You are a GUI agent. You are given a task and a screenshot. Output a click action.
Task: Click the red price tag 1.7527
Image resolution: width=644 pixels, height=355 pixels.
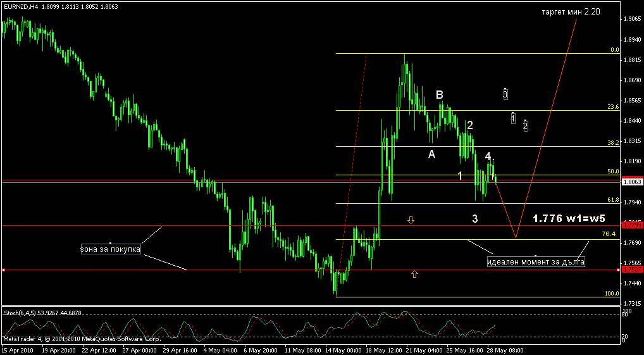pyautogui.click(x=633, y=270)
